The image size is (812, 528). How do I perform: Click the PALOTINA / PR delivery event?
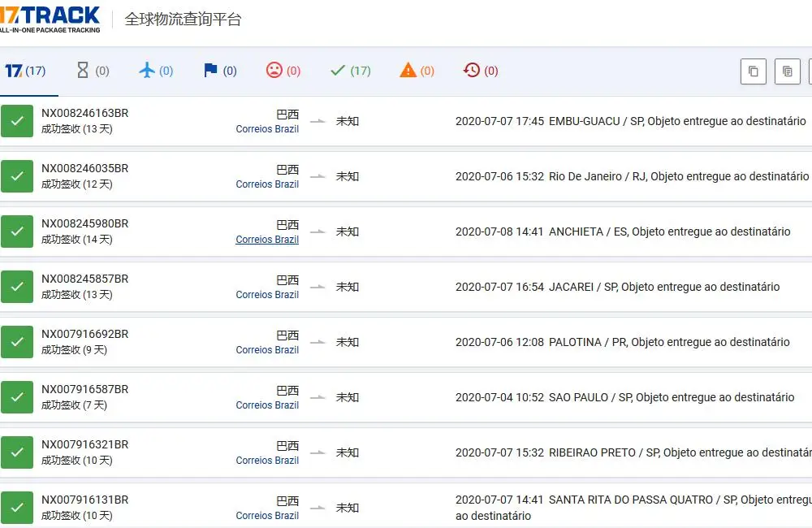[x=623, y=343]
